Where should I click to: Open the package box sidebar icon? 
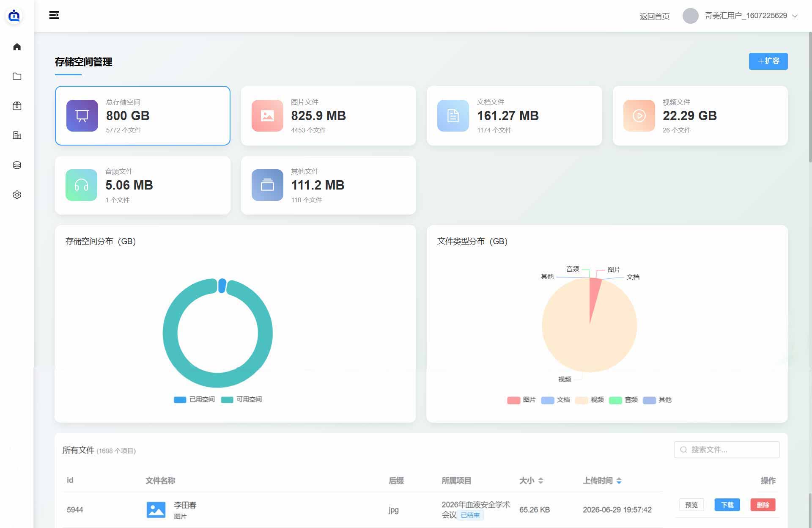pos(17,106)
